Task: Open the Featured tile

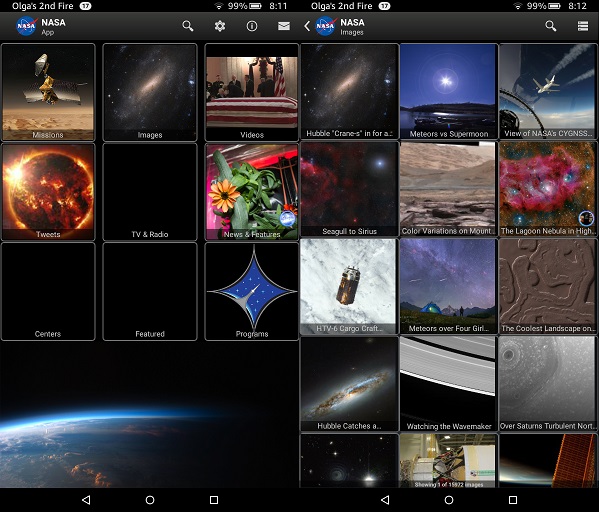Action: [150, 291]
